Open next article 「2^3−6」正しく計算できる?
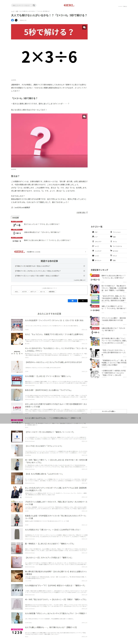The image size is (138, 644). 42,224
